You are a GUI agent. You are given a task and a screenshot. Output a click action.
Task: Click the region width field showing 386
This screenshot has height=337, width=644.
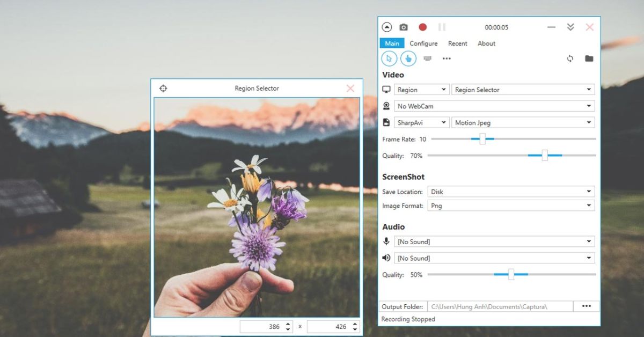(x=262, y=326)
